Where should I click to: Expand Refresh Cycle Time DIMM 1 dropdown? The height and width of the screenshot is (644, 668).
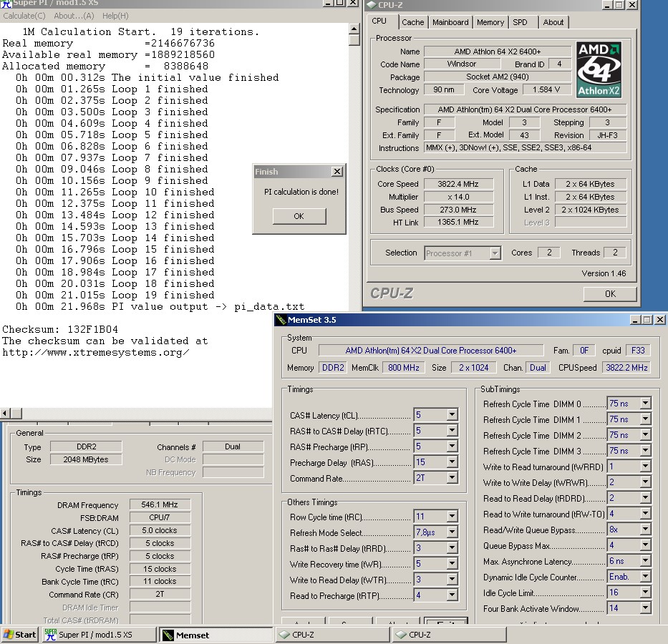click(x=645, y=419)
